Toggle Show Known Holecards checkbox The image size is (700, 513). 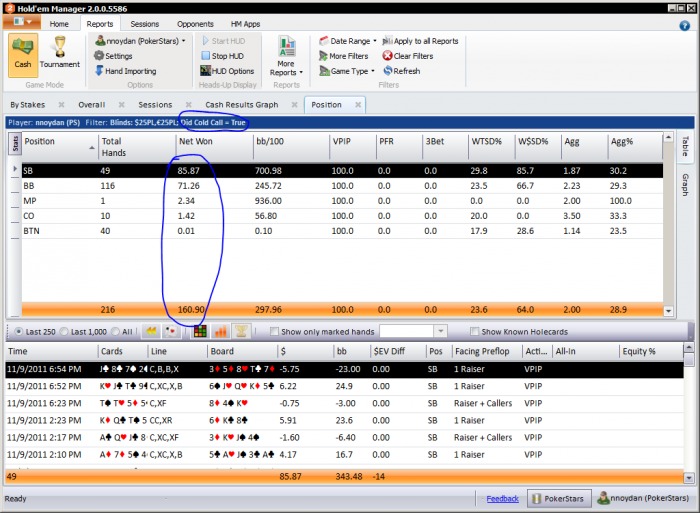(475, 331)
